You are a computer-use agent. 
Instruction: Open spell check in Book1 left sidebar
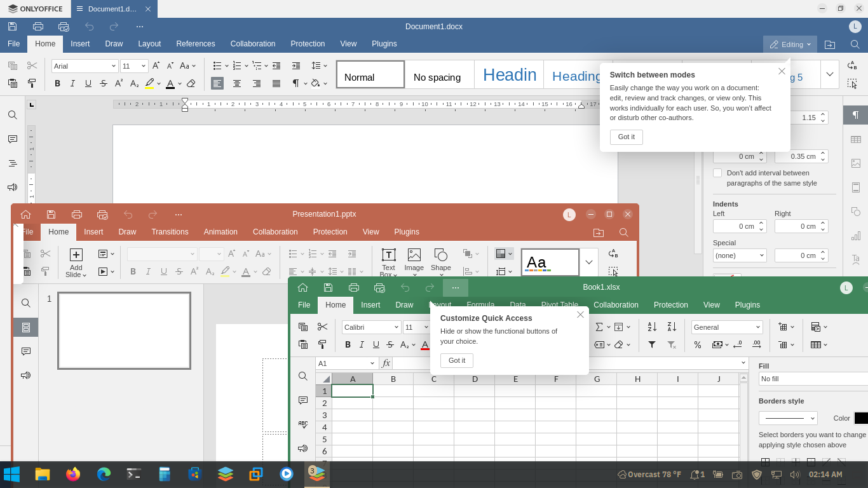coord(303,424)
